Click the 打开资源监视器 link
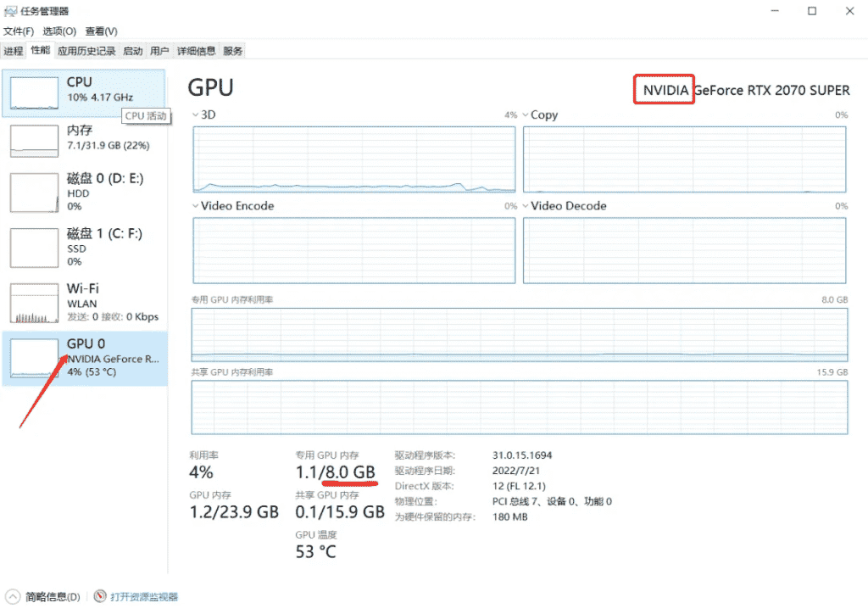The image size is (868, 614). click(x=144, y=597)
